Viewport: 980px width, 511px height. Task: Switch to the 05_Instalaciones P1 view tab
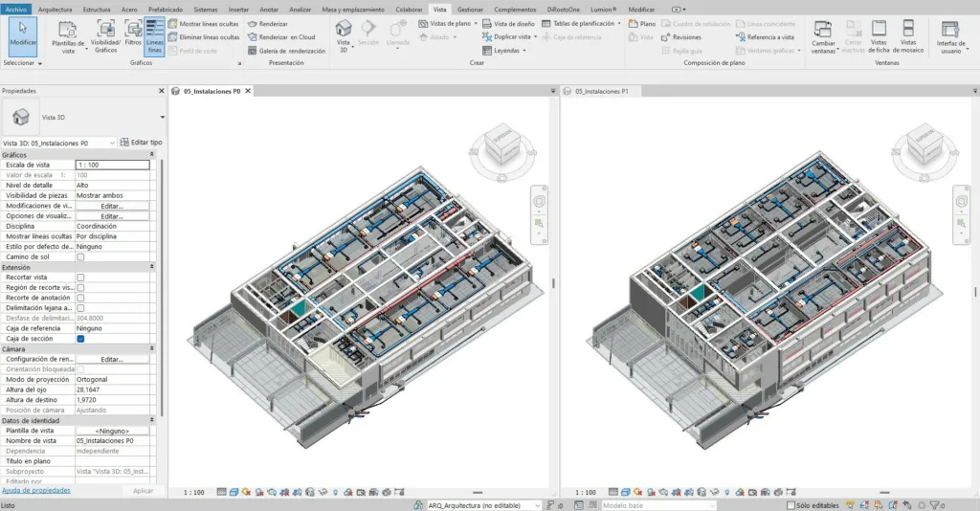tap(601, 91)
